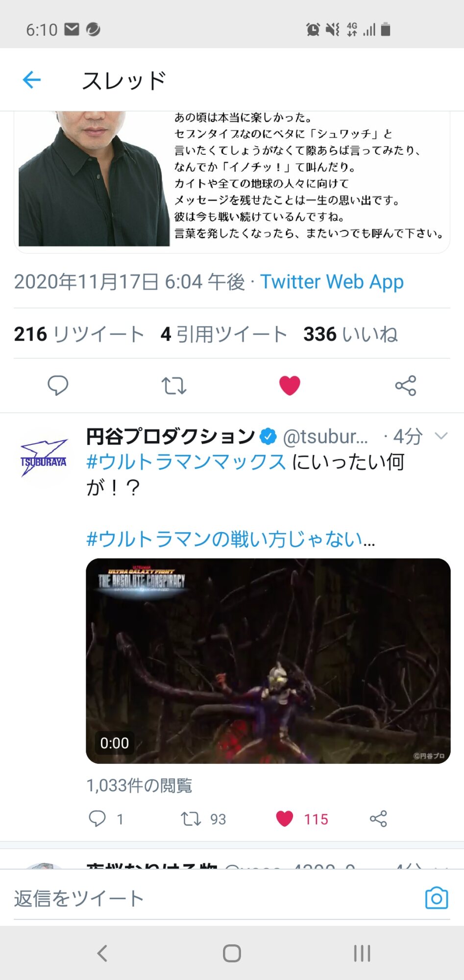Go back using the blue arrow
The height and width of the screenshot is (980, 464).
pos(32,80)
